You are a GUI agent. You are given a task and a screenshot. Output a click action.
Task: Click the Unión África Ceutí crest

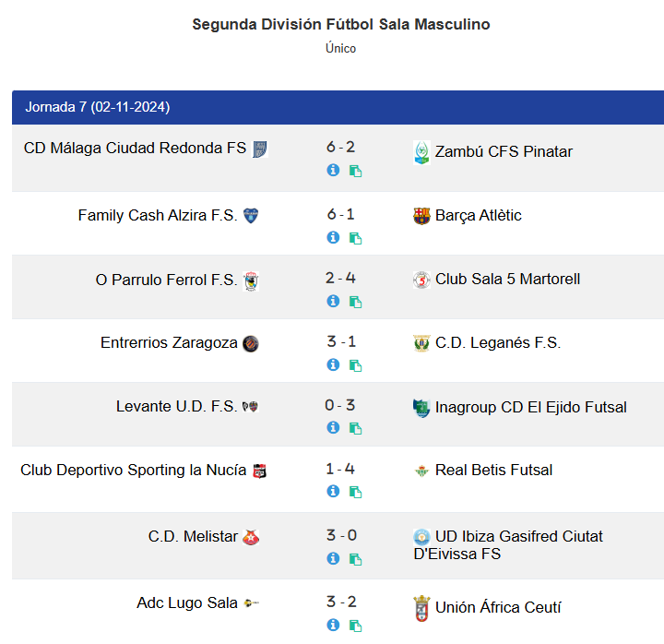pyautogui.click(x=421, y=608)
